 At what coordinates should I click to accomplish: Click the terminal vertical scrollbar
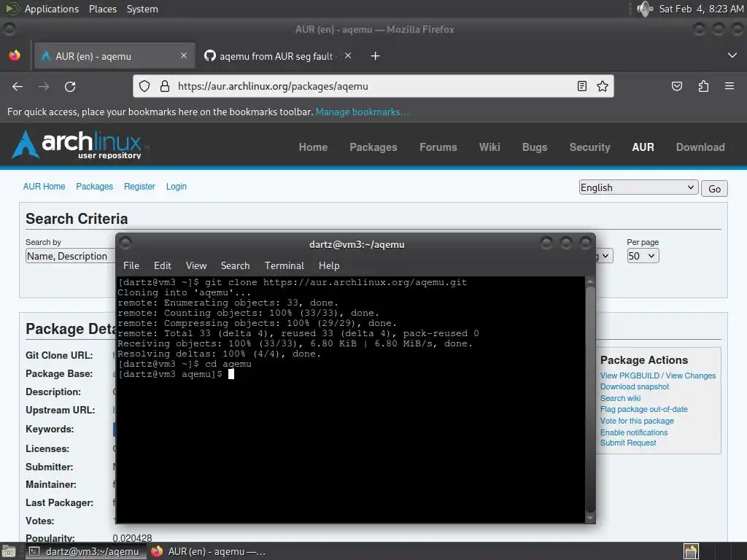(x=590, y=400)
